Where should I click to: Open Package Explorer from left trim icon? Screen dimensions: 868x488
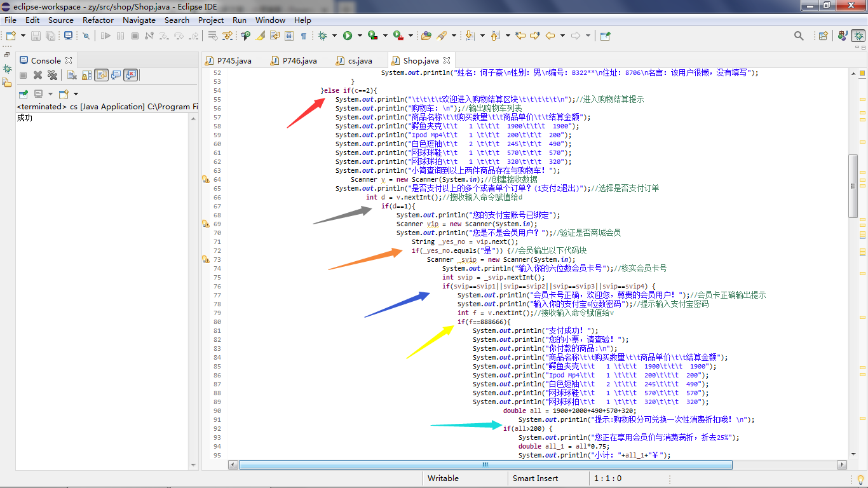pos(6,82)
